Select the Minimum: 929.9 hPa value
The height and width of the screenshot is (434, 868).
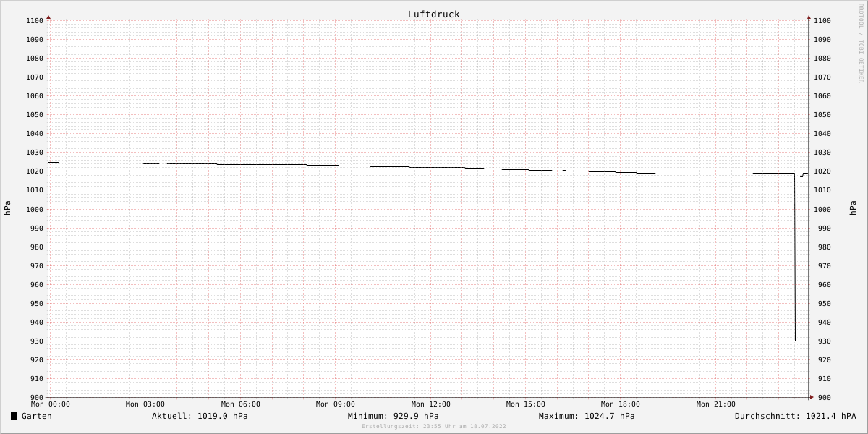[x=393, y=416]
